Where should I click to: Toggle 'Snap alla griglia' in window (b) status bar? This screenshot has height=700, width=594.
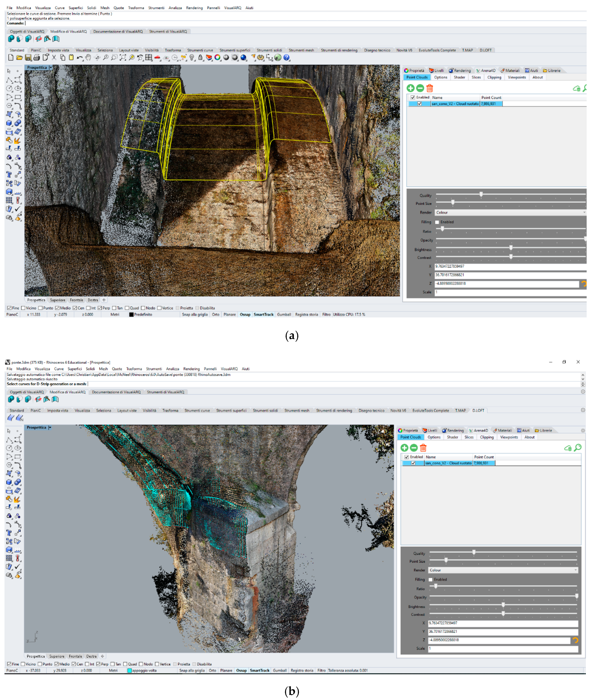pyautogui.click(x=192, y=670)
